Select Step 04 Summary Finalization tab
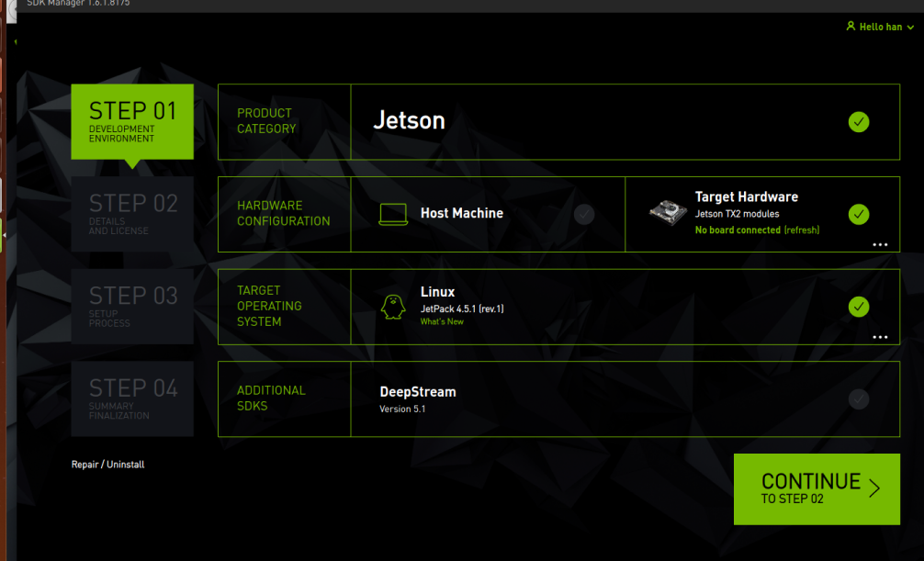This screenshot has width=924, height=561. point(132,399)
